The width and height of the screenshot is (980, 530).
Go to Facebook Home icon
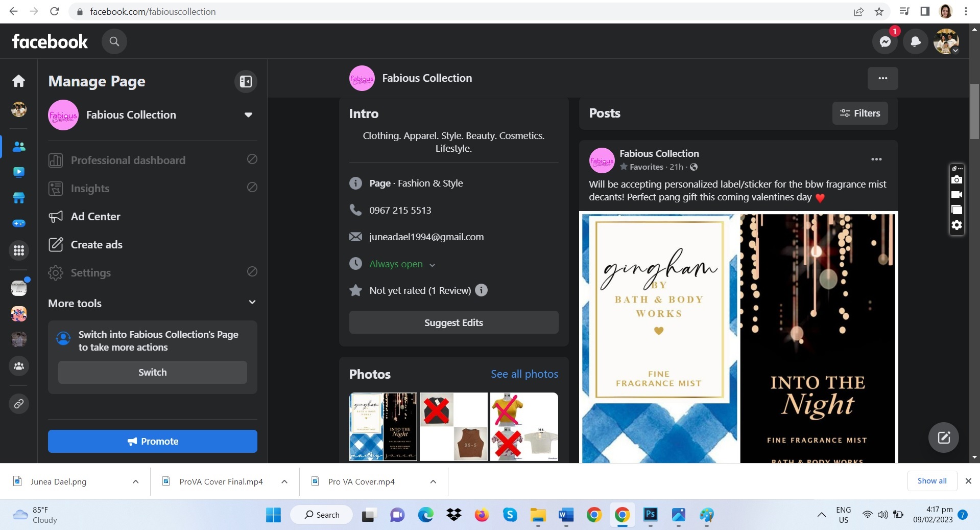click(x=19, y=81)
